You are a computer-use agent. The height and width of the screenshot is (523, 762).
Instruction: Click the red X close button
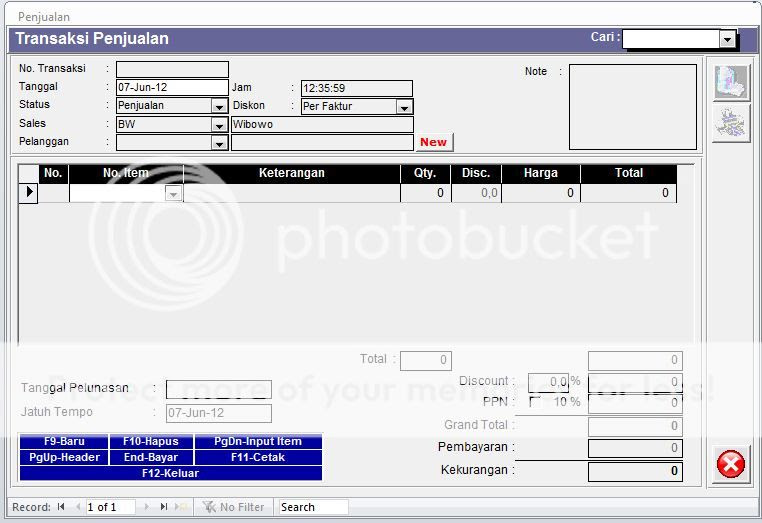pos(730,464)
